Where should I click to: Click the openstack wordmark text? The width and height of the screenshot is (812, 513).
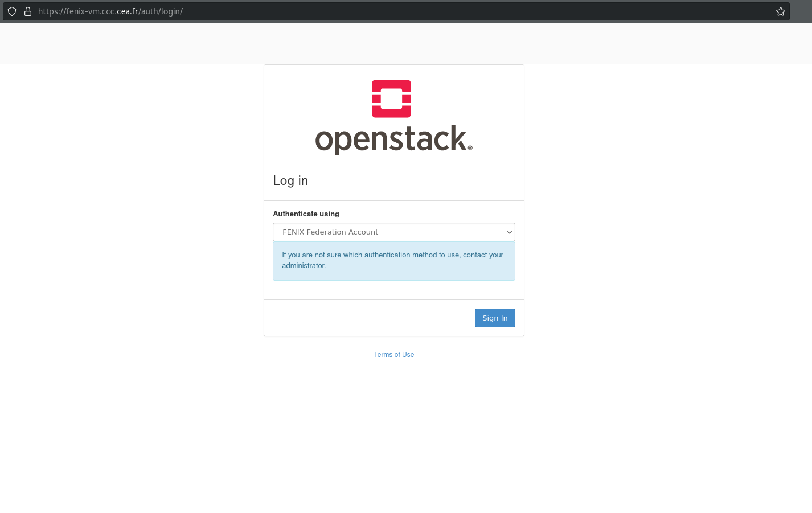[x=393, y=139]
